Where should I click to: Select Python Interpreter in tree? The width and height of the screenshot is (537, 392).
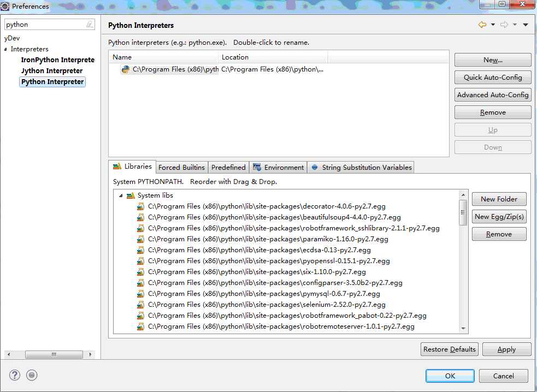click(52, 82)
